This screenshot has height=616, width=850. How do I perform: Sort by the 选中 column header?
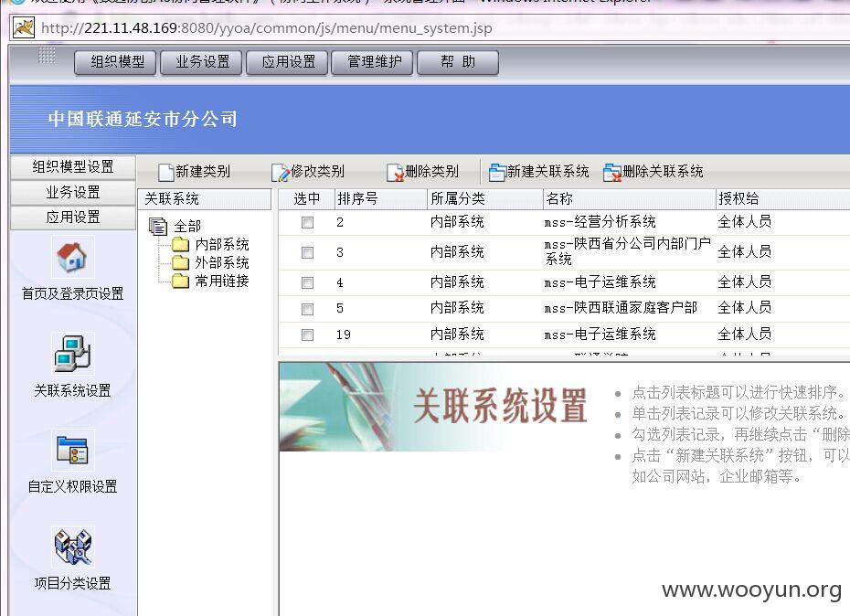click(307, 199)
